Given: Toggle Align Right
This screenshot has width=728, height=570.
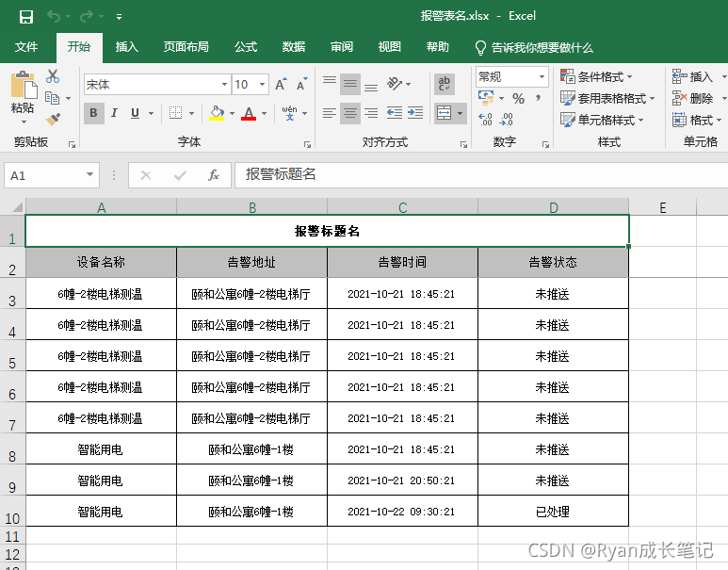Looking at the screenshot, I should coord(370,113).
